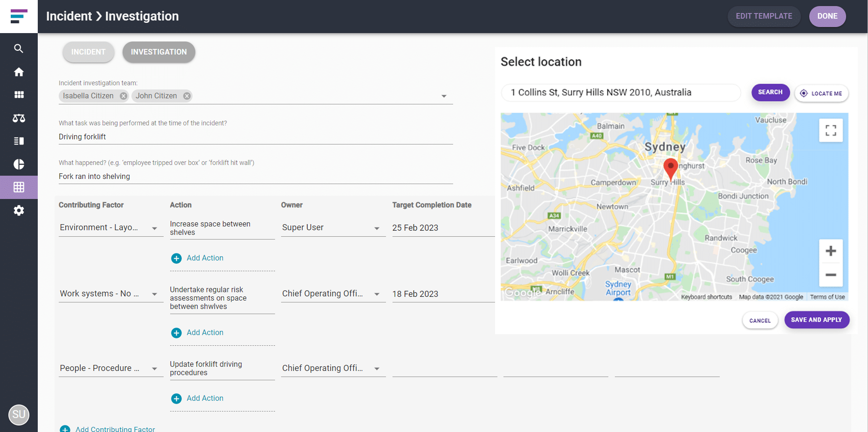868x432 pixels.
Task: Switch to the INCIDENT tab
Action: pyautogui.click(x=89, y=52)
